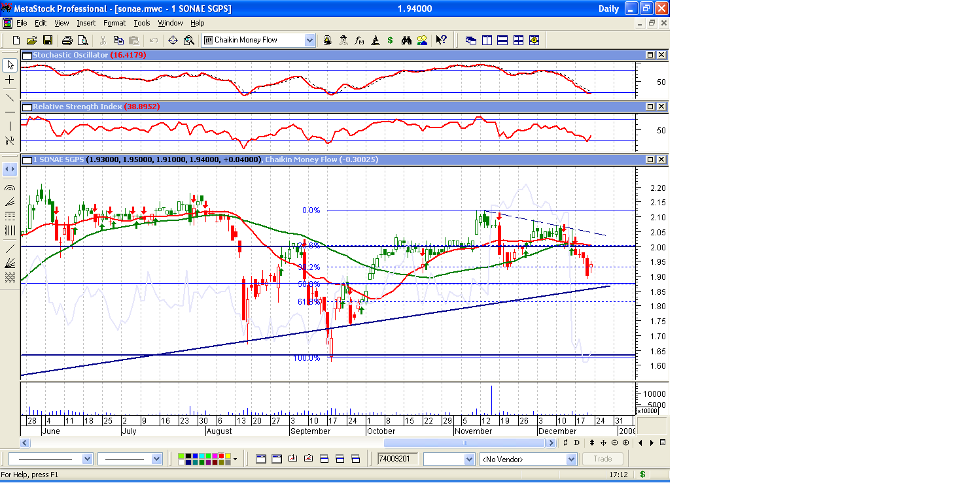Click the D periodicity button below chart
980x502 pixels.
(x=576, y=443)
